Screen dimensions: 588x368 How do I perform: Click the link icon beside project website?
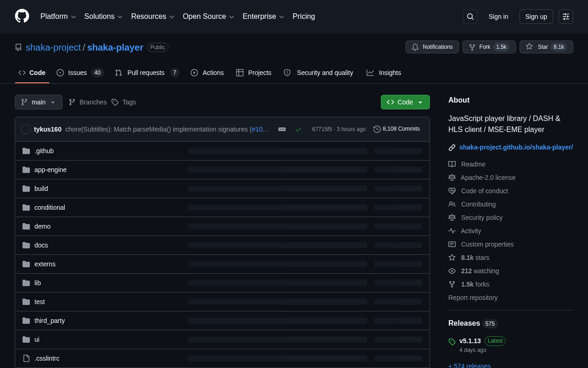[452, 148]
